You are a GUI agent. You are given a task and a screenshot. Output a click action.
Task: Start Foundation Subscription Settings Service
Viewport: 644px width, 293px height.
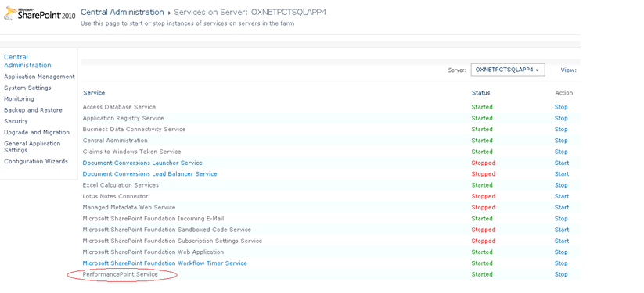coord(562,241)
